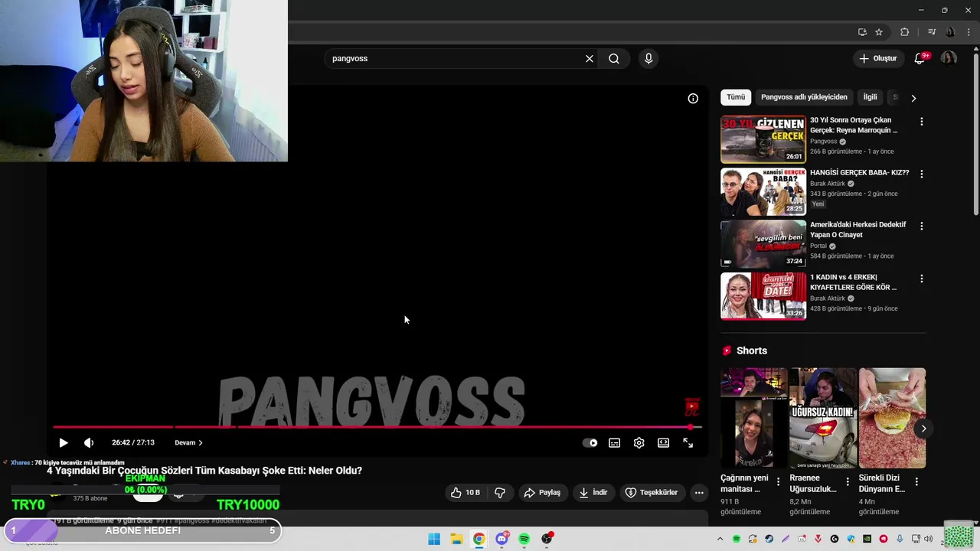Open options menu for 1 KADIN vs 4 ERKEK
Screen dimensions: 980x551
click(x=921, y=279)
